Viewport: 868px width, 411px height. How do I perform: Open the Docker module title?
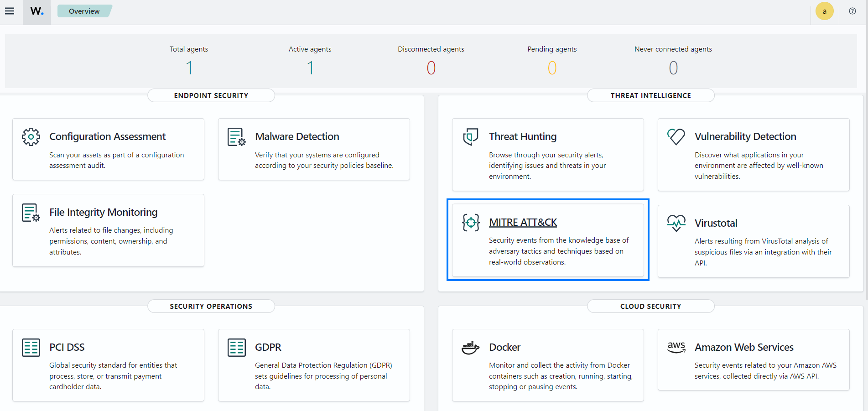[x=504, y=347]
